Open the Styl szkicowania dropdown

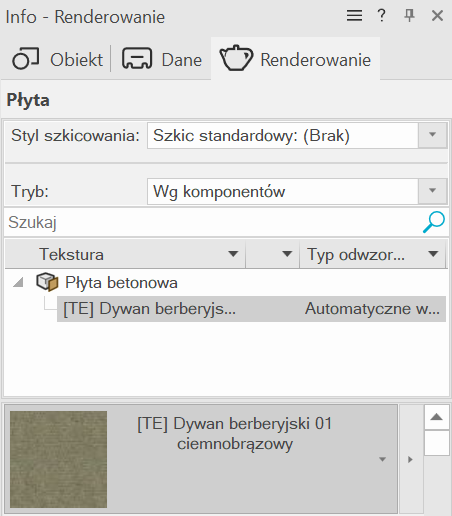pyautogui.click(x=297, y=136)
